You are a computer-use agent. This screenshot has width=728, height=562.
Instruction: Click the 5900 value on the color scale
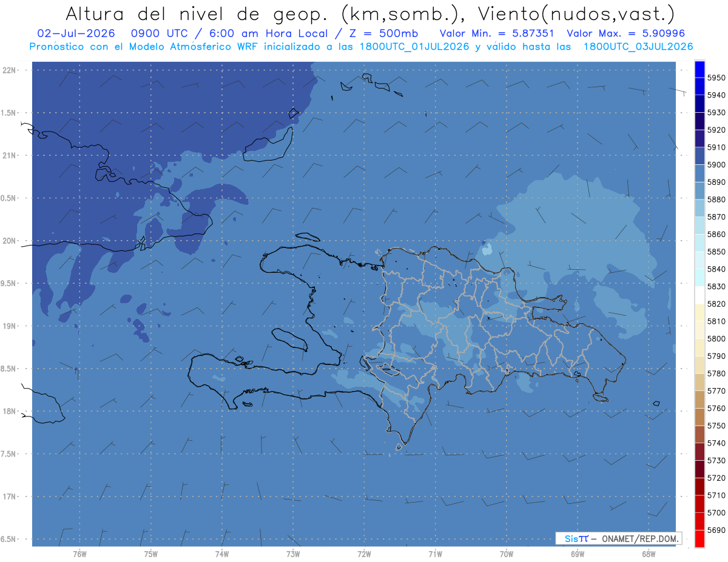point(716,165)
